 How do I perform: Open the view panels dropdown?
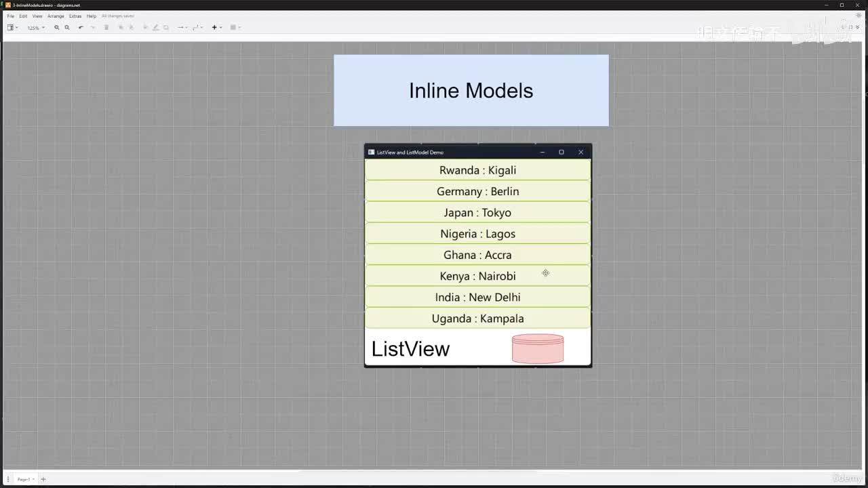(x=12, y=27)
